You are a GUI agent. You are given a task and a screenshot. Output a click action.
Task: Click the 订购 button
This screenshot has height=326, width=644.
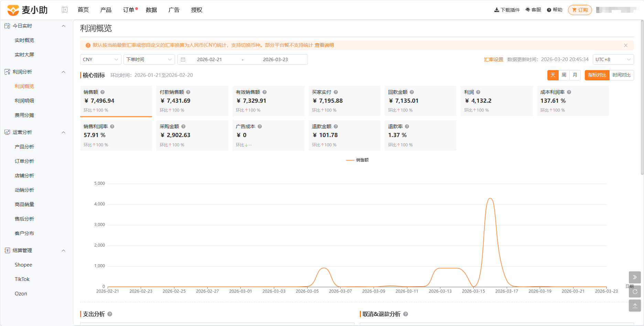(580, 10)
